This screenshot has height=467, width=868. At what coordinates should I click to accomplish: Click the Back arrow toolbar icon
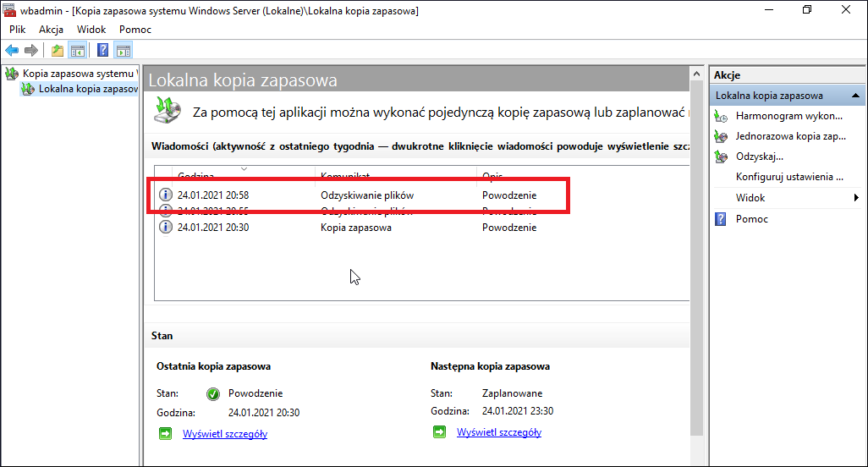click(x=12, y=51)
